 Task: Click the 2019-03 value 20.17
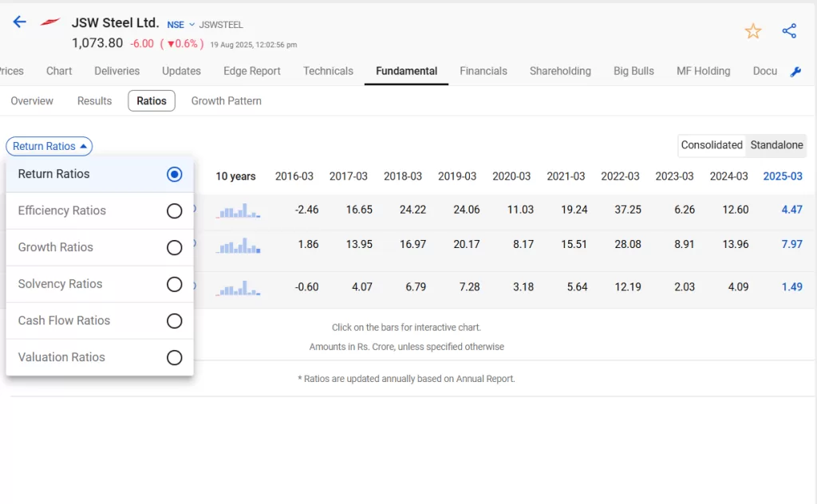466,244
